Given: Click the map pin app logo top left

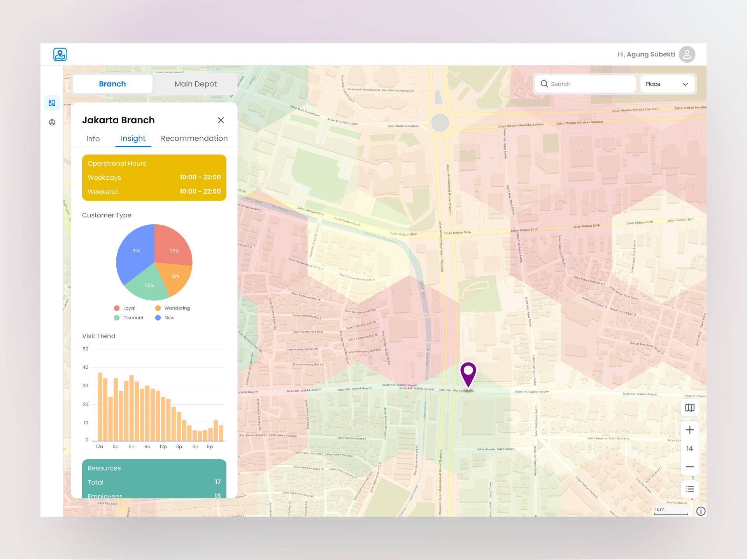Looking at the screenshot, I should [x=60, y=54].
